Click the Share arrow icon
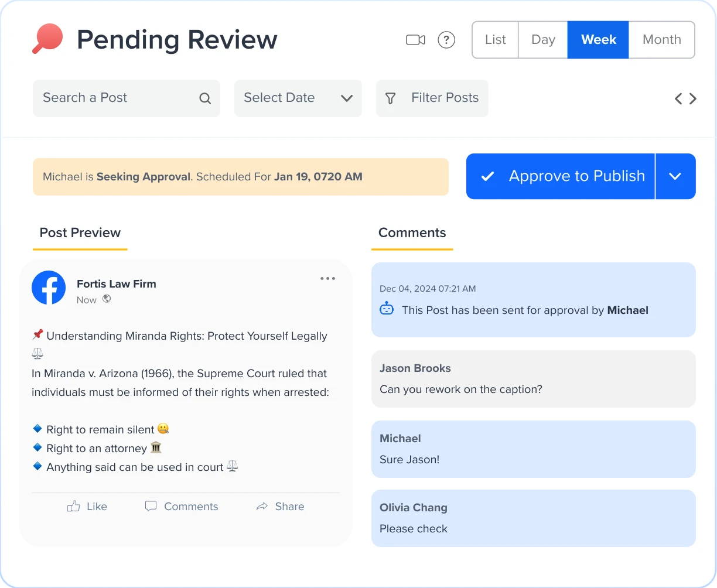 [x=262, y=507]
